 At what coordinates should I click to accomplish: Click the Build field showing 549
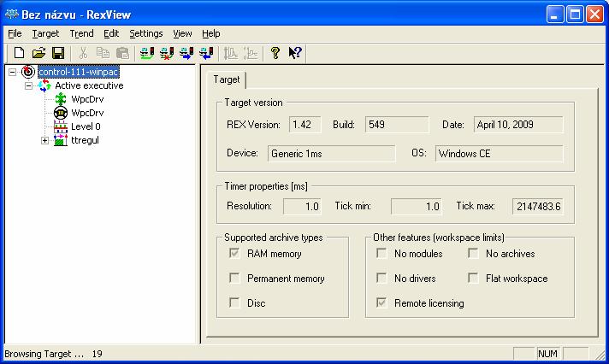pyautogui.click(x=397, y=125)
